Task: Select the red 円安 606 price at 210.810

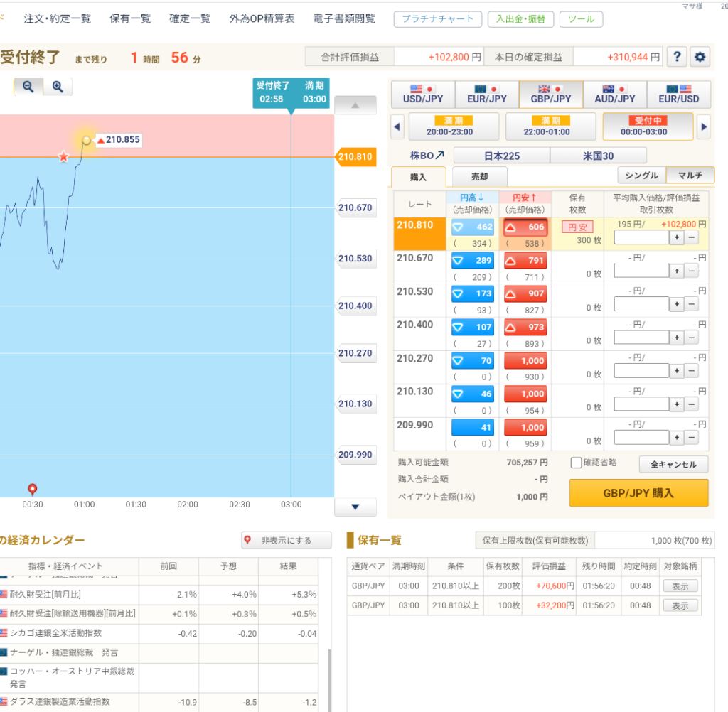Action: click(525, 227)
